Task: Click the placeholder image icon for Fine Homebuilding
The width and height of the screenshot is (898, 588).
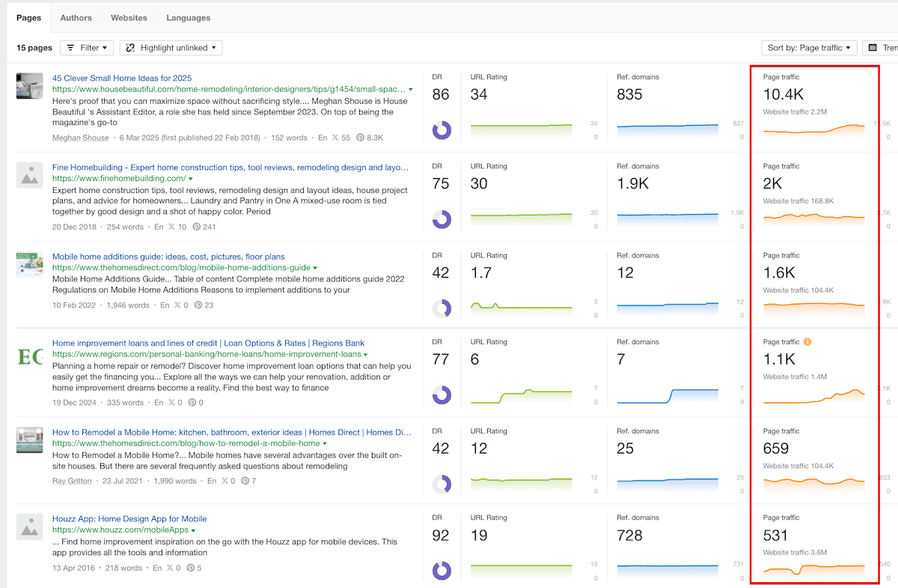Action: 30,175
